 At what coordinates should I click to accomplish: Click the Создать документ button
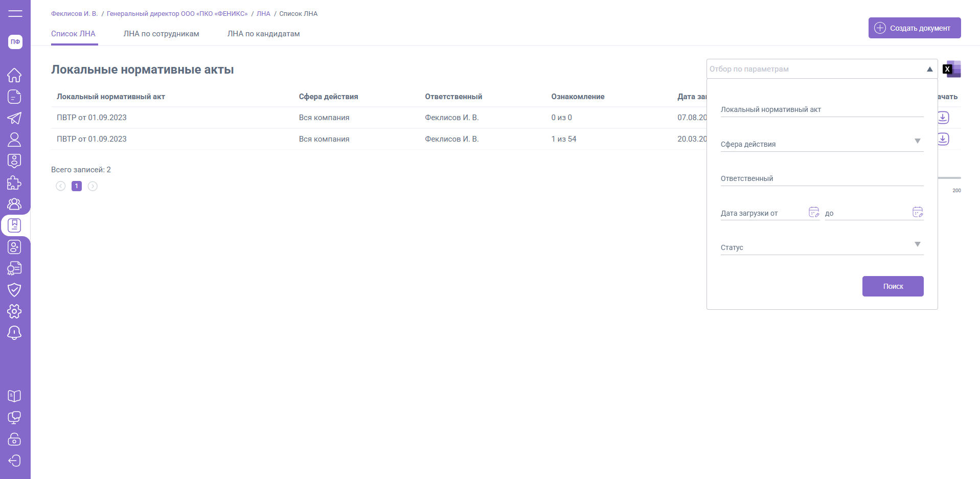(915, 28)
